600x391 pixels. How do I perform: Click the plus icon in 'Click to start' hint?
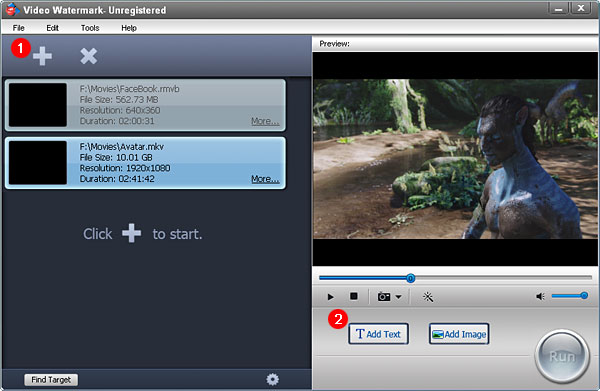point(131,233)
